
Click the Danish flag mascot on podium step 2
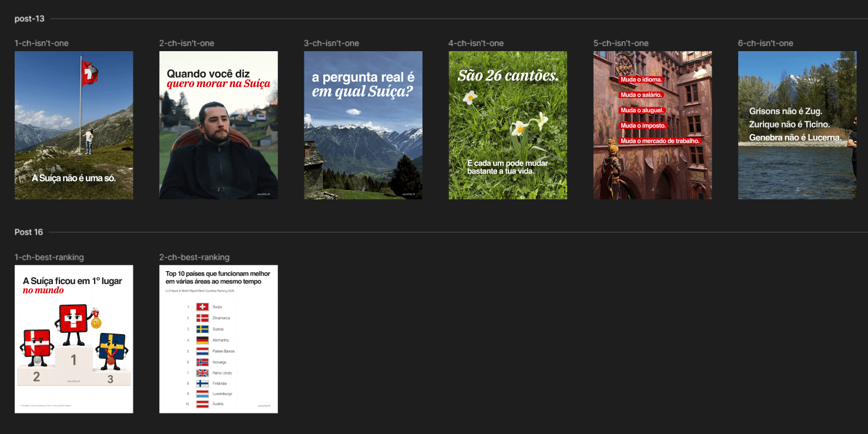click(x=37, y=347)
